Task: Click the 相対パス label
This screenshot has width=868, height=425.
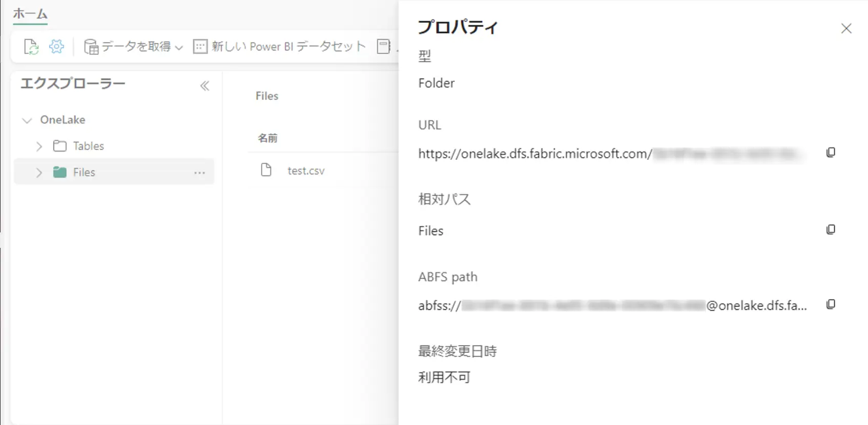Action: tap(444, 199)
